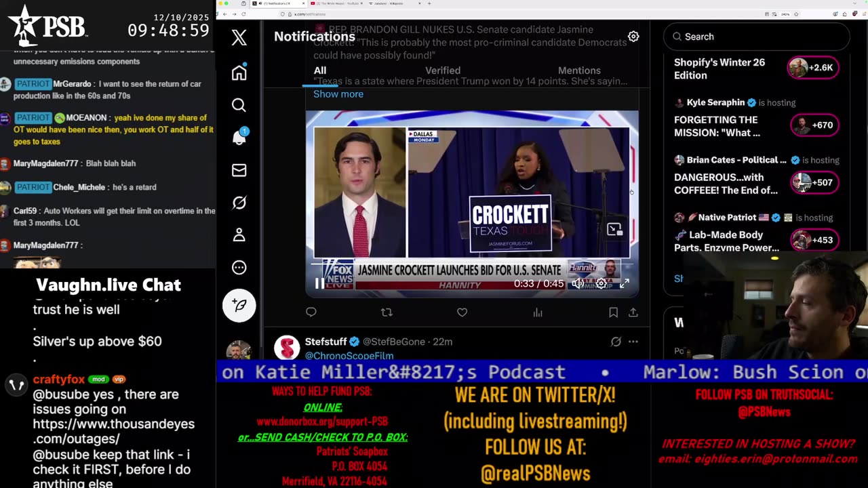Switch to the Wikipedia browser tab

click(395, 3)
